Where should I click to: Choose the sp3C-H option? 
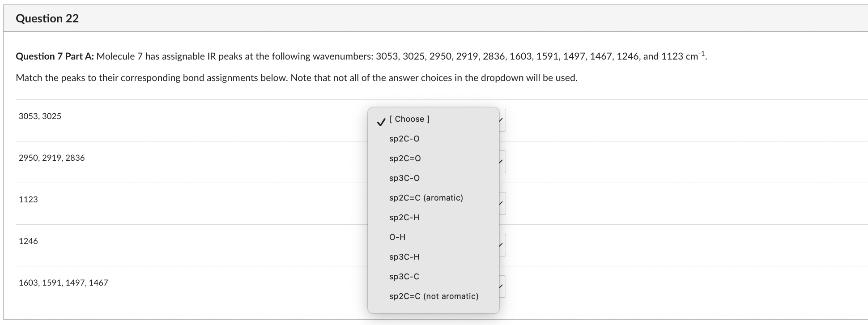pyautogui.click(x=403, y=257)
